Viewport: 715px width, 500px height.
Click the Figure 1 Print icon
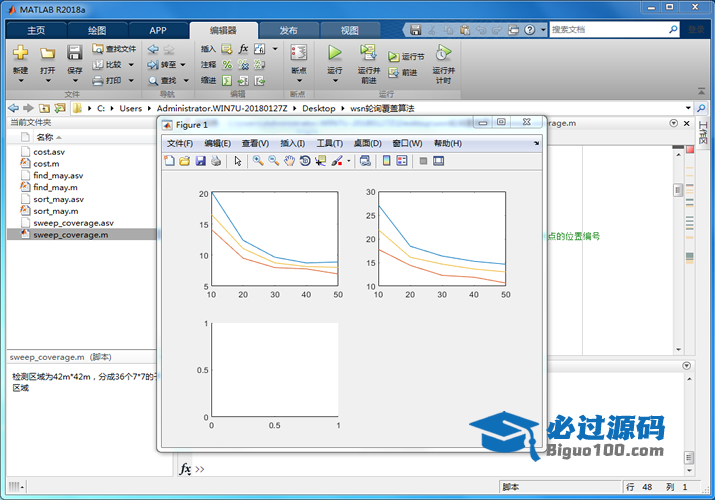coord(216,161)
